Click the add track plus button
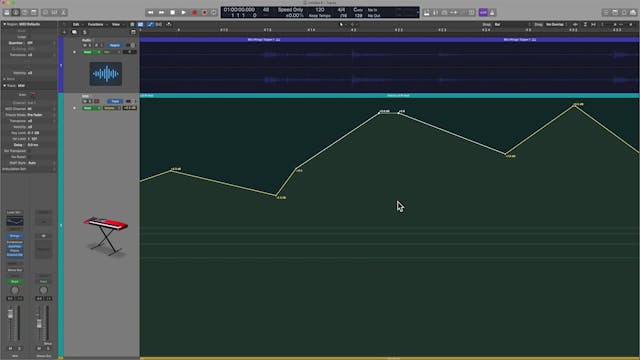The width and height of the screenshot is (640, 360). (x=64, y=32)
